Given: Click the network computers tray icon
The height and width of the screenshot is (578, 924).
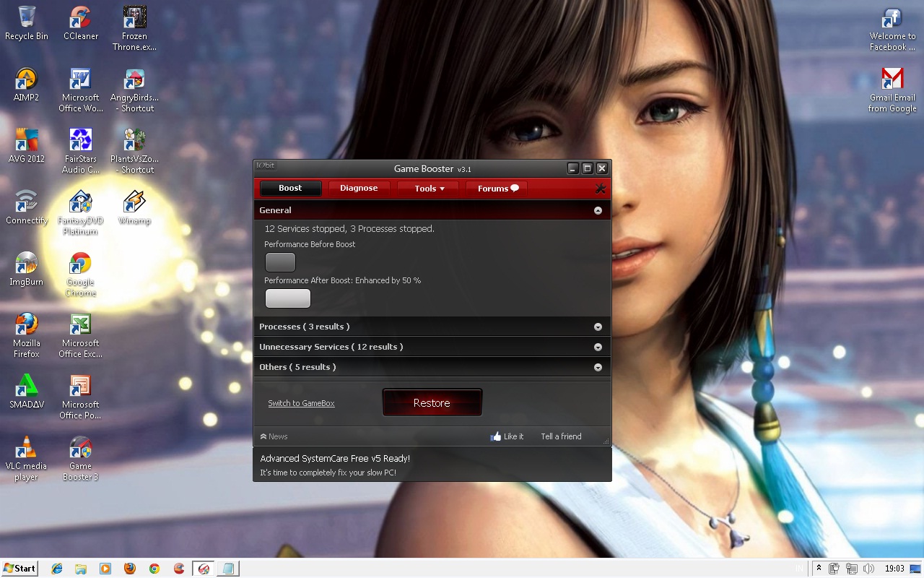Looking at the screenshot, I should tap(852, 569).
